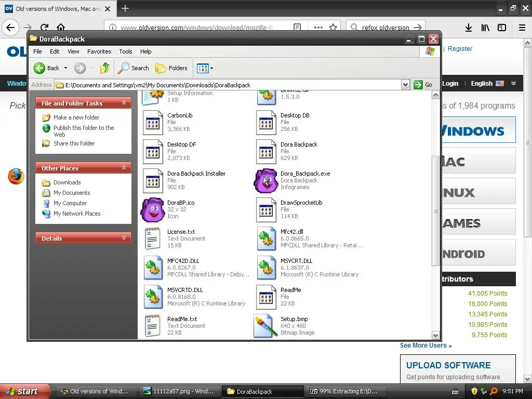
Task: Collapse the Other Places panel
Action: [x=124, y=168]
